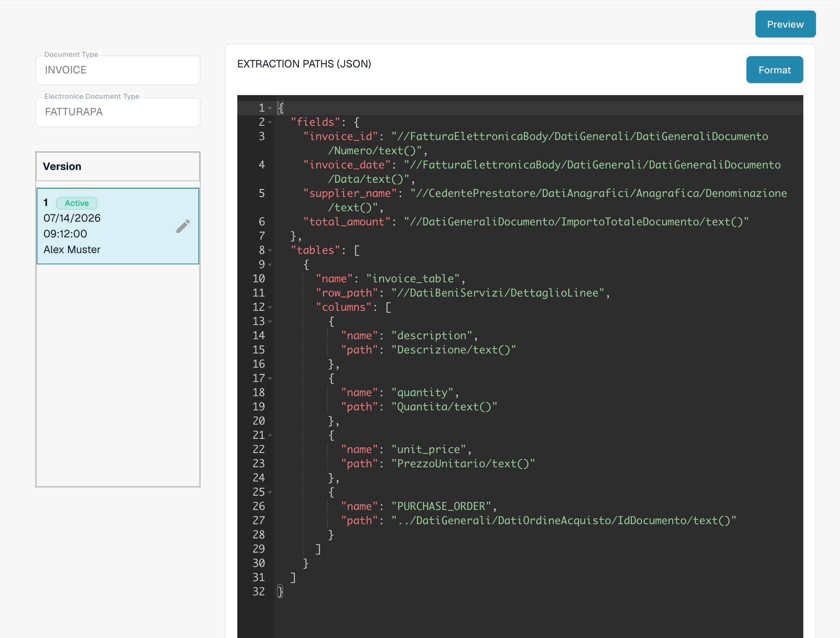Fold the PURCHASE_ORDER column object at line 25
This screenshot has width=840, height=638.
click(270, 493)
